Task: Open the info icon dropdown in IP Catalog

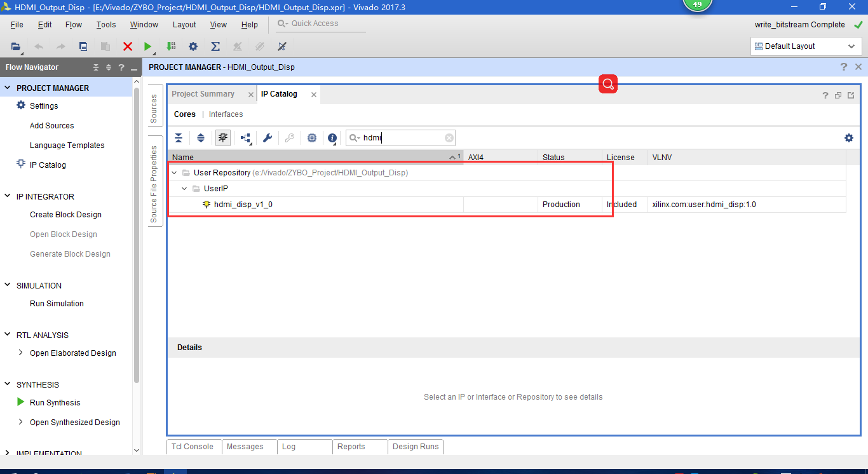Action: pos(333,138)
